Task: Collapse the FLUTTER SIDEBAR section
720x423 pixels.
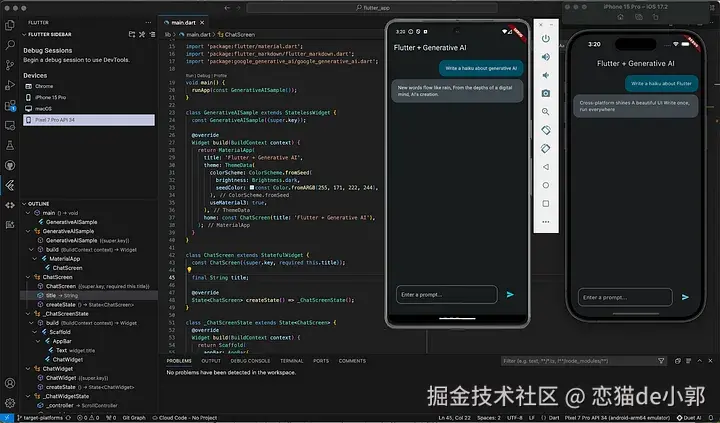Action: click(x=24, y=34)
